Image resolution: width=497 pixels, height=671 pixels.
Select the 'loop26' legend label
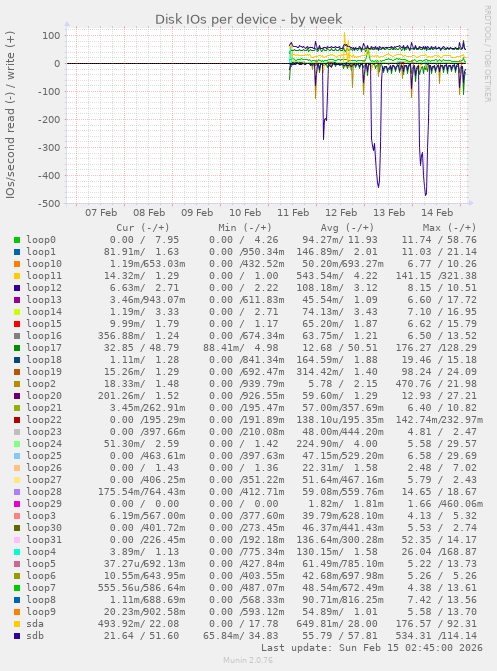tap(44, 467)
